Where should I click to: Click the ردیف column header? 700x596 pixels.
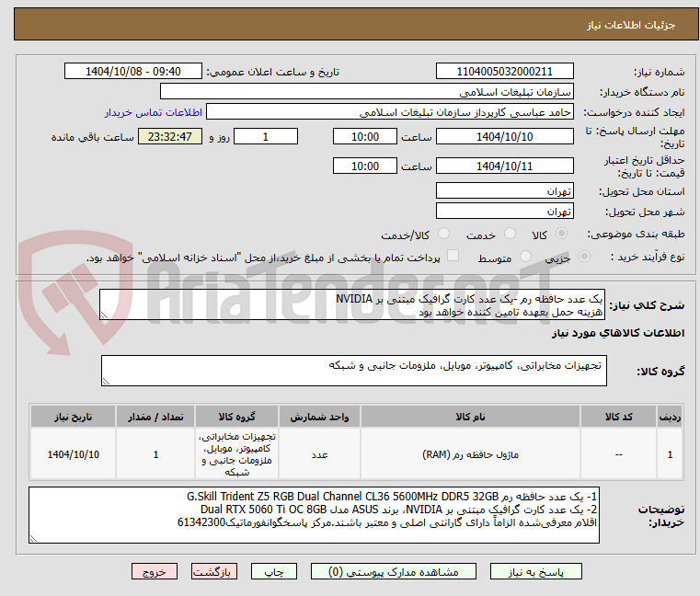click(670, 417)
